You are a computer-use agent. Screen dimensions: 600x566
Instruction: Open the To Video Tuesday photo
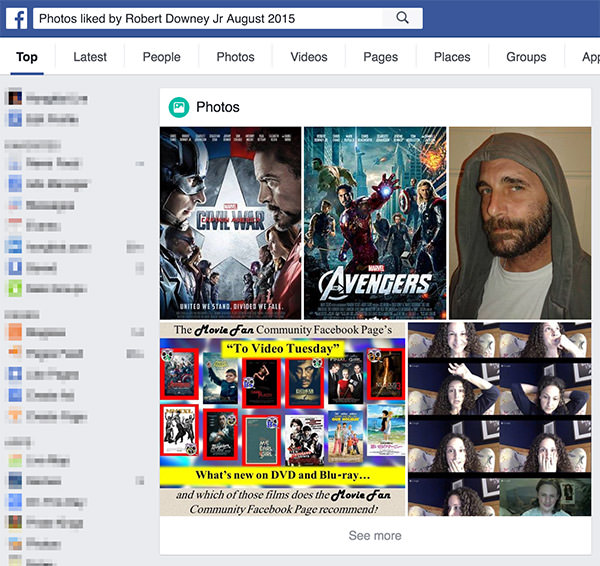click(x=282, y=419)
